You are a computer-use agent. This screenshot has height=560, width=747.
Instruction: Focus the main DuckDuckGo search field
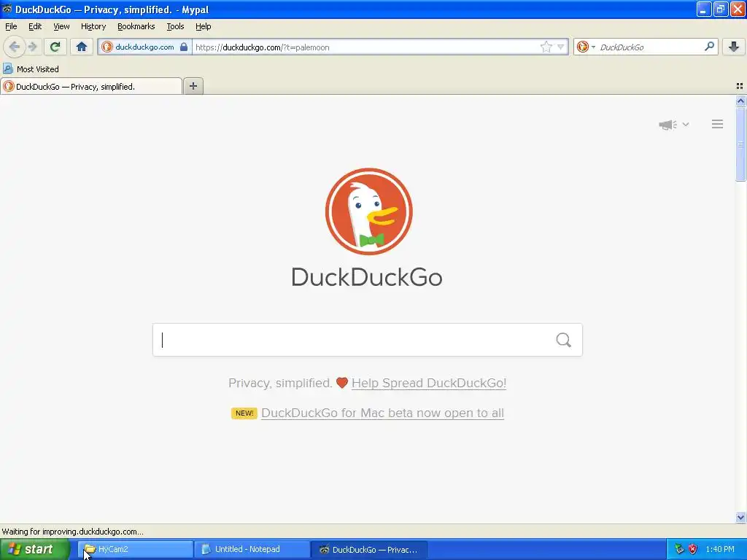click(368, 340)
